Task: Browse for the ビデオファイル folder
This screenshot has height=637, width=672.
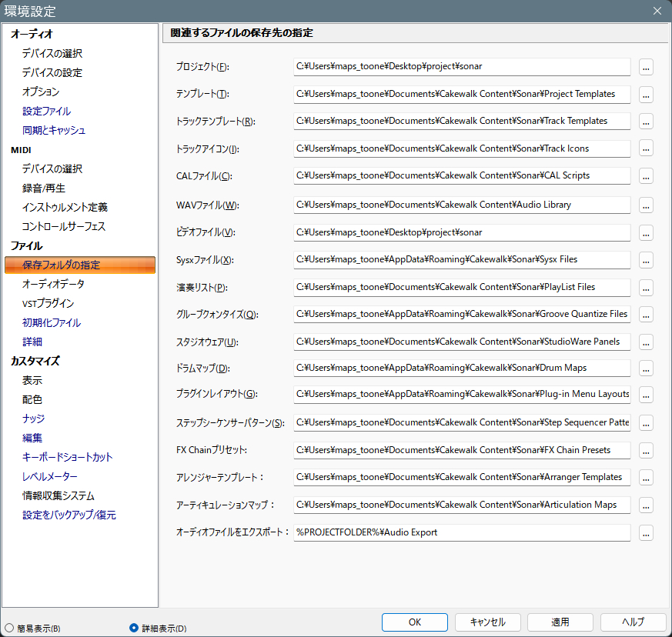Action: (646, 233)
